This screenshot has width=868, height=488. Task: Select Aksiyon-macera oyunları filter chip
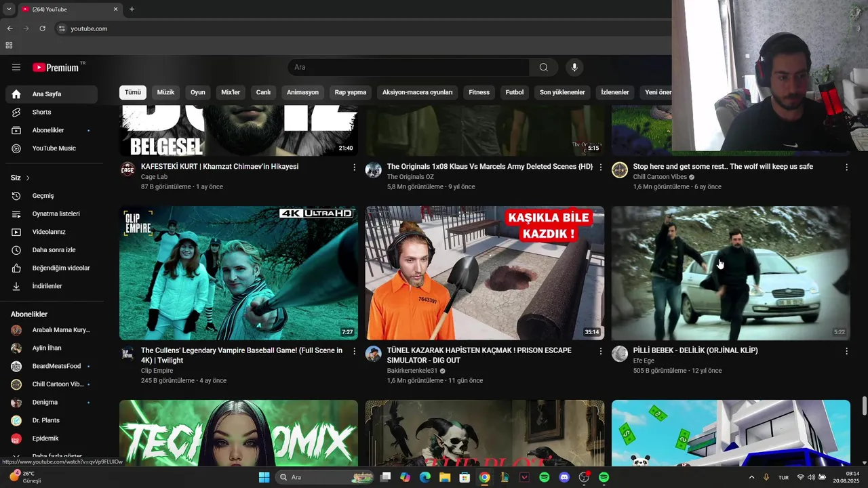pos(417,92)
